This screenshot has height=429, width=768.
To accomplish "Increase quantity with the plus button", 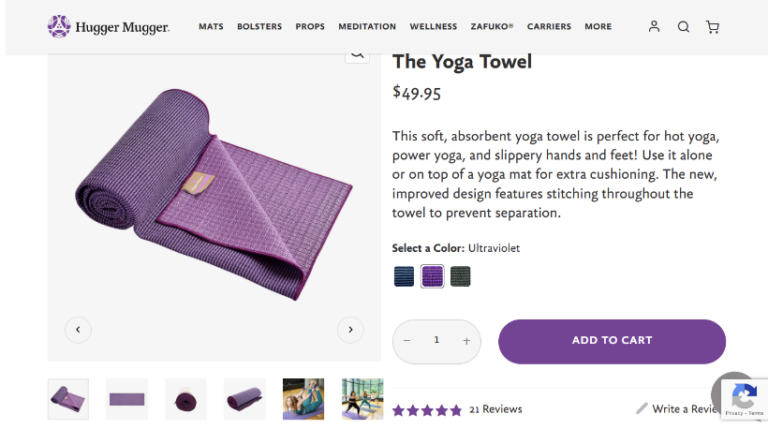I will coord(466,341).
